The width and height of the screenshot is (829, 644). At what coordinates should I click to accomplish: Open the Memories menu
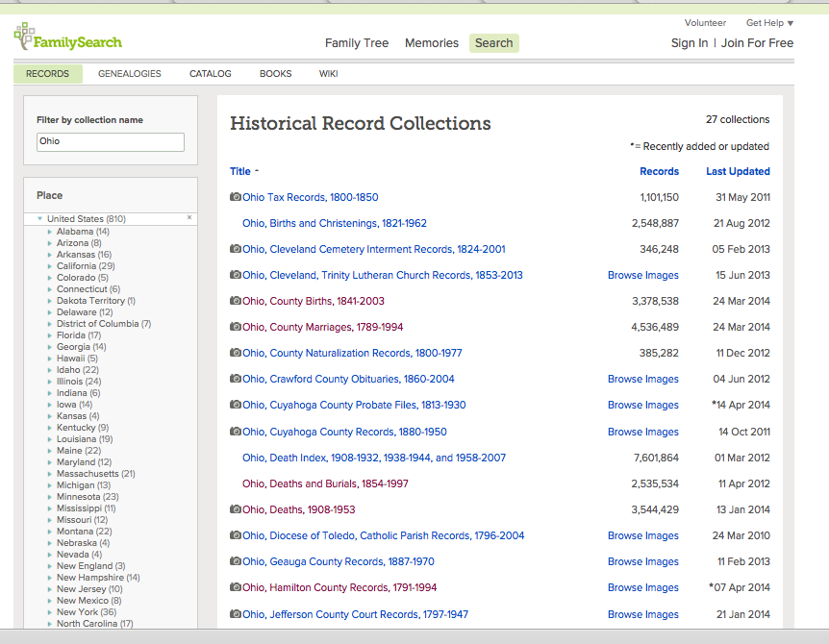coord(432,43)
